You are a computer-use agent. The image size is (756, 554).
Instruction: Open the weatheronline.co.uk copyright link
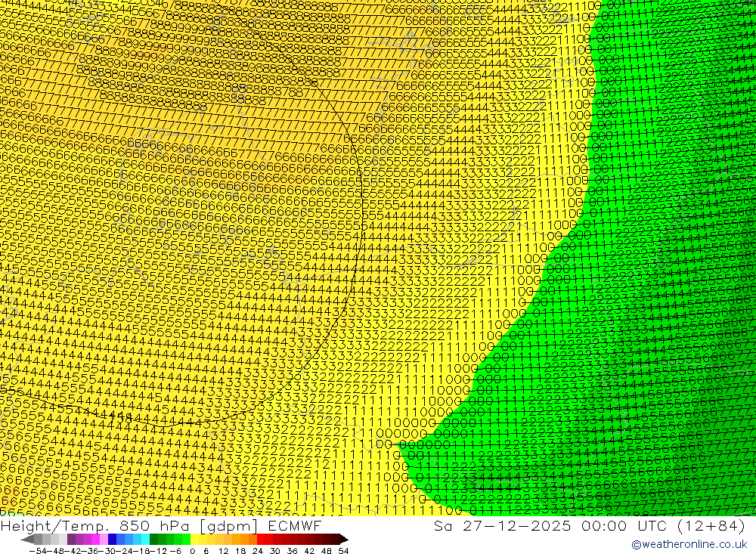coord(689,544)
